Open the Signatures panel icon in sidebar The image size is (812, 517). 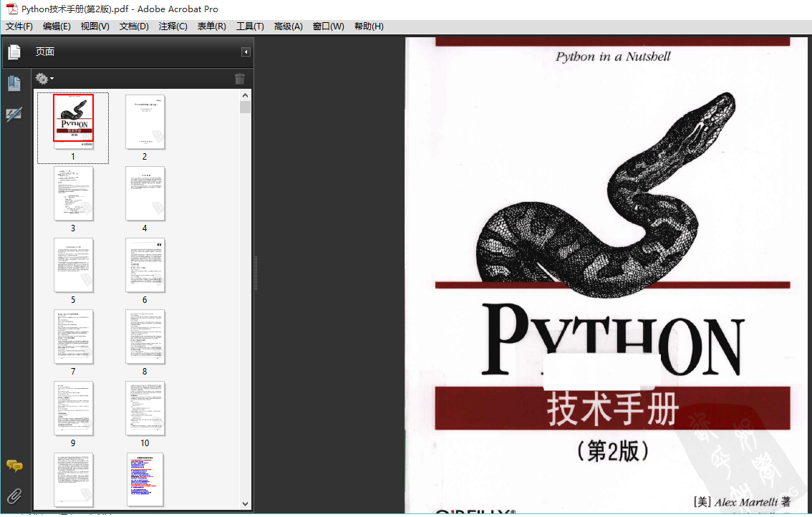click(14, 114)
